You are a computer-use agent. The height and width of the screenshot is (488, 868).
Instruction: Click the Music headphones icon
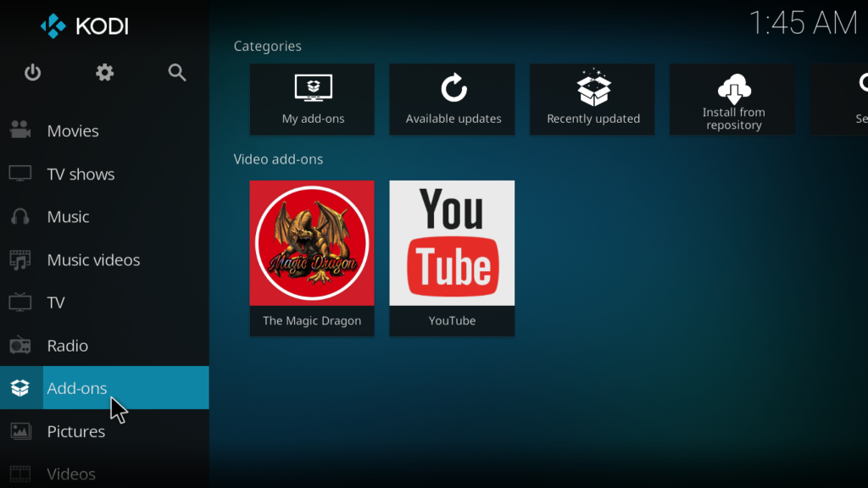[20, 216]
